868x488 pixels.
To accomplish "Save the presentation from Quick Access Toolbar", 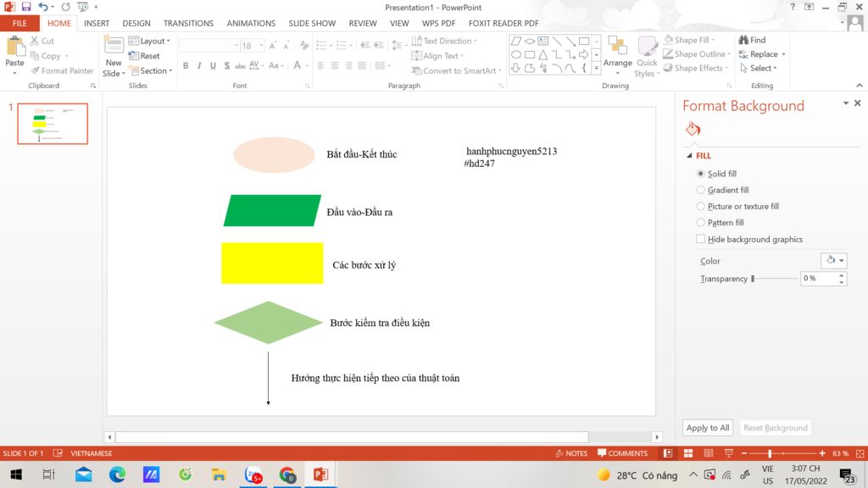I will coord(26,7).
